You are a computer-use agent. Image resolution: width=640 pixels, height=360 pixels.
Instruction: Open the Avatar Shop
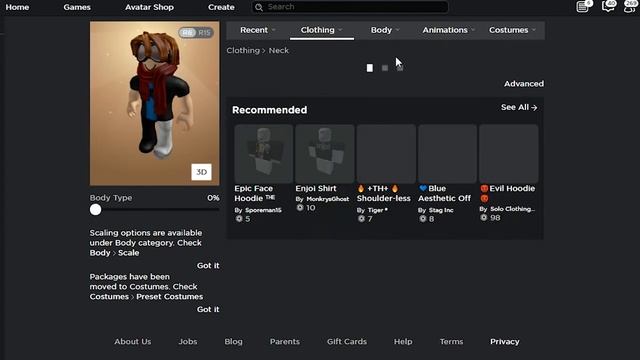point(149,7)
